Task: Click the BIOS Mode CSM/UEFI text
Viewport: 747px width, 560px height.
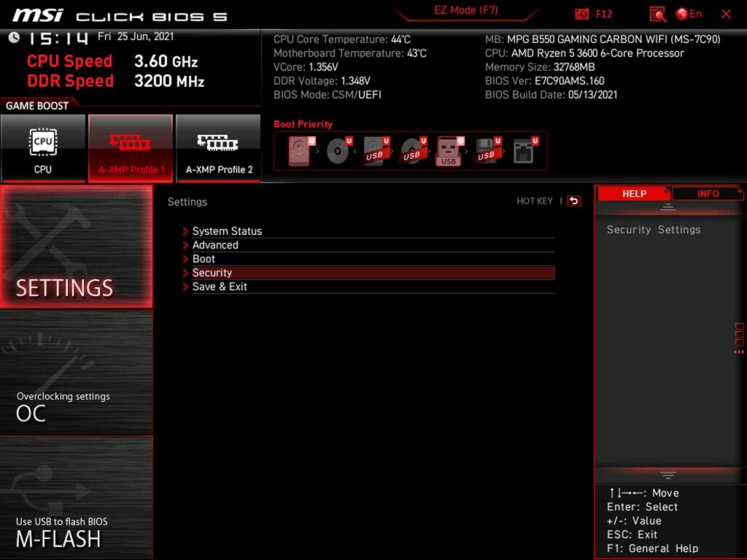Action: coord(328,95)
